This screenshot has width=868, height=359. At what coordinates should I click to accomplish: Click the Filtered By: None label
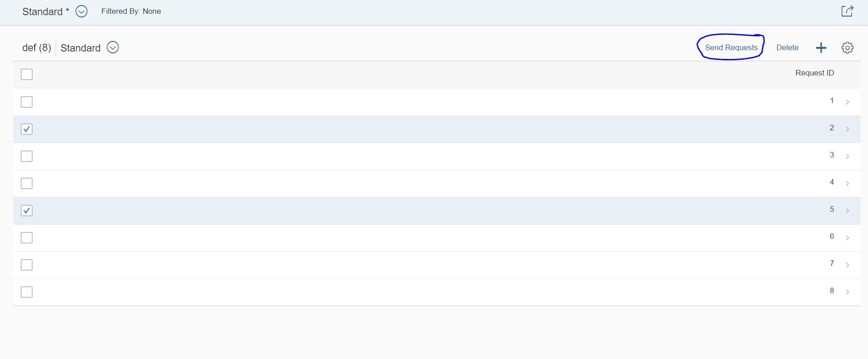(x=131, y=11)
